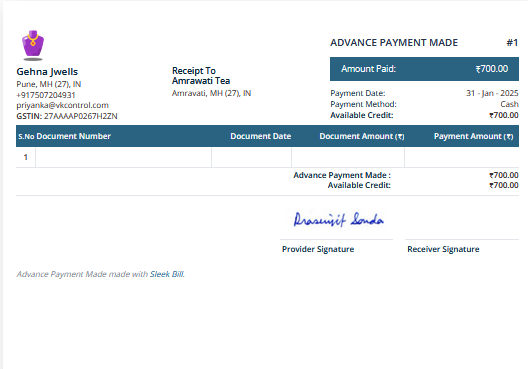
Task: Click the Gehna Jwells jewelry bust logo
Action: coord(33,45)
